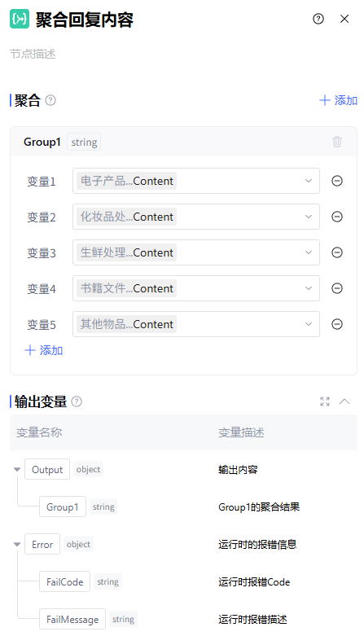Remove 变量5 with its minus icon
Viewport: 364px width, 636px height.
click(337, 324)
